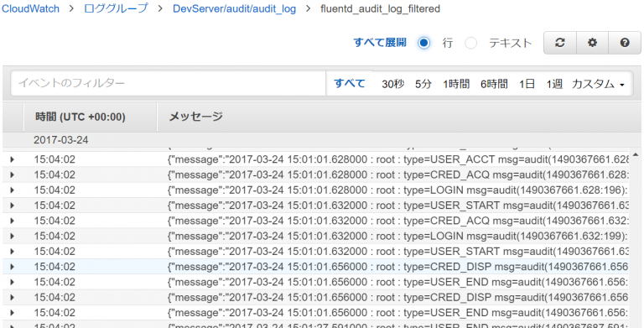644x328 pixels.
Task: Filter events to the last 30秒
Action: coord(393,84)
